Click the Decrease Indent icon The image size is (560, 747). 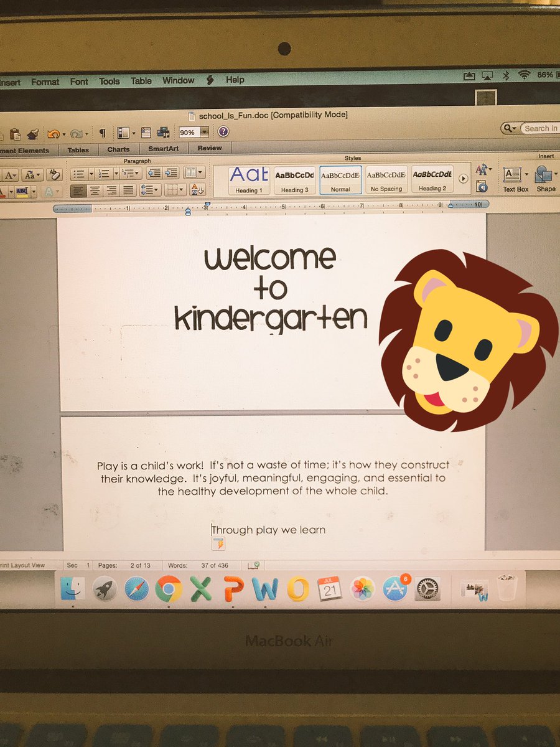pos(154,173)
